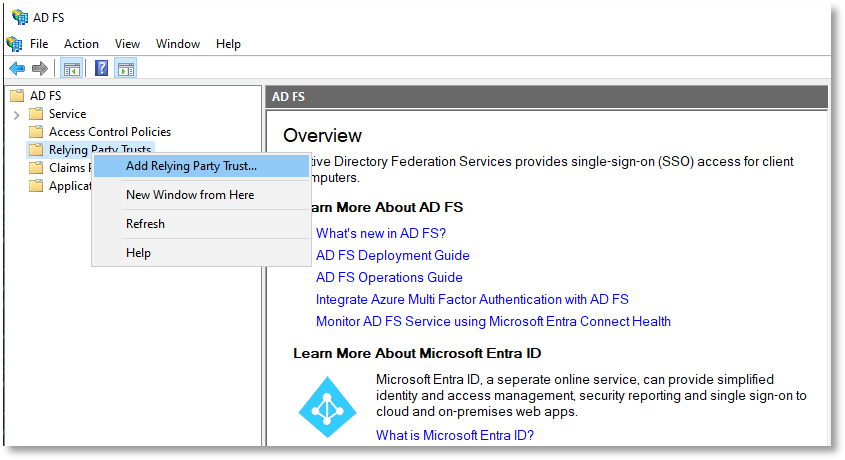Click the Access Control Policies folder icon

tap(36, 132)
